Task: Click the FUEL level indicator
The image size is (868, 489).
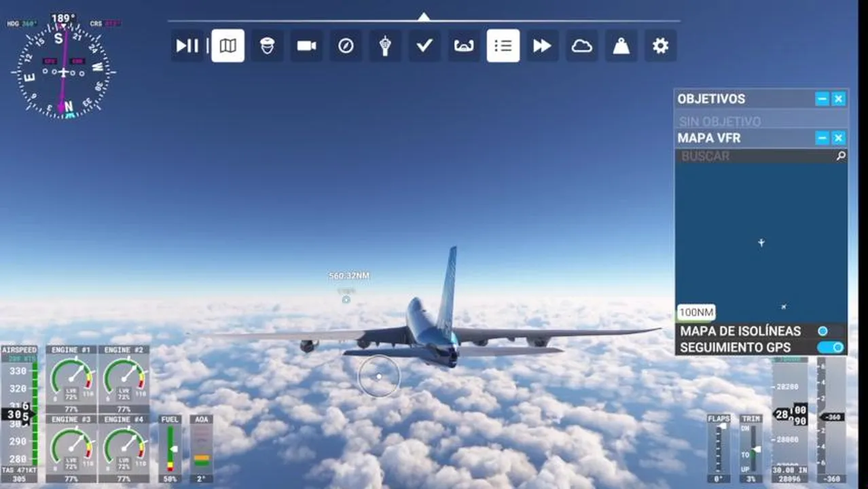Action: (170, 449)
